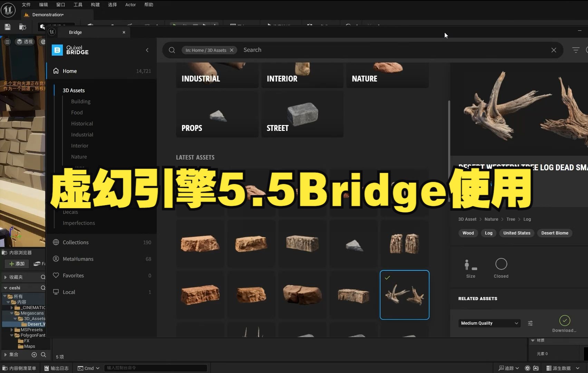This screenshot has width=588, height=373.
Task: Open viewport hamburger menu icon
Action: (x=7, y=41)
